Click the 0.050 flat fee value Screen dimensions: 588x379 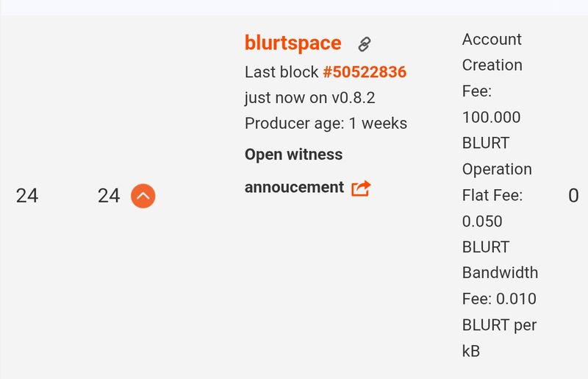pyautogui.click(x=486, y=234)
